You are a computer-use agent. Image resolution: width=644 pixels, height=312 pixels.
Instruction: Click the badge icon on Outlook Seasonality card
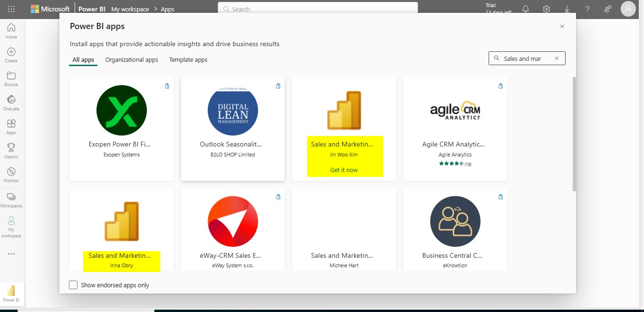point(278,86)
